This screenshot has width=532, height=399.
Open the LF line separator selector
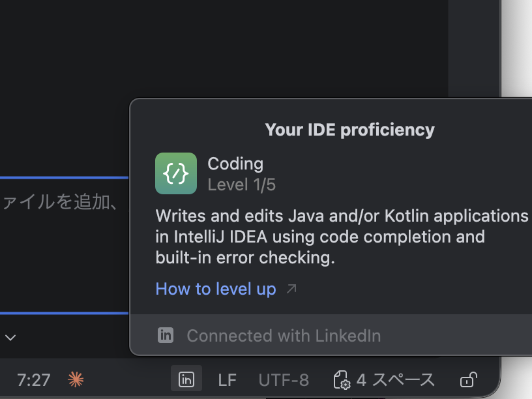coord(227,380)
